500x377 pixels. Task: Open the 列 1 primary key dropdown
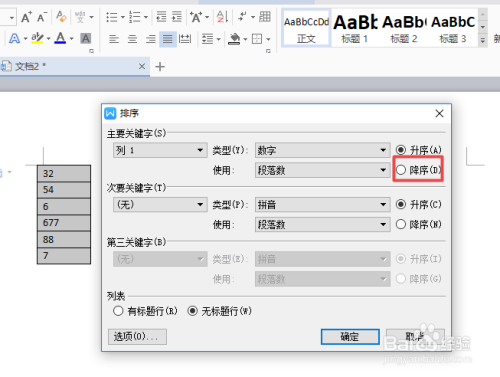pyautogui.click(x=160, y=150)
